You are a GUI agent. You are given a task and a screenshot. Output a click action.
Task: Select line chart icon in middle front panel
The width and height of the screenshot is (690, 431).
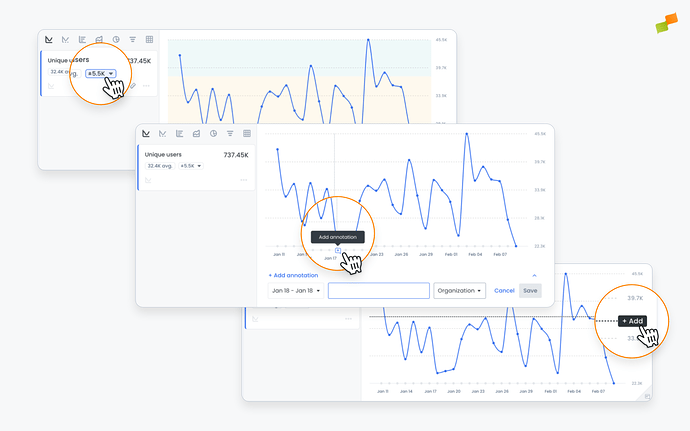point(146,133)
